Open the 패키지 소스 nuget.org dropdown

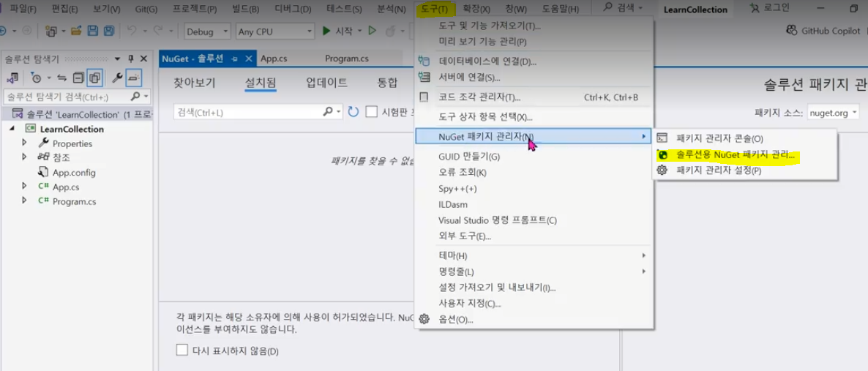click(x=833, y=113)
